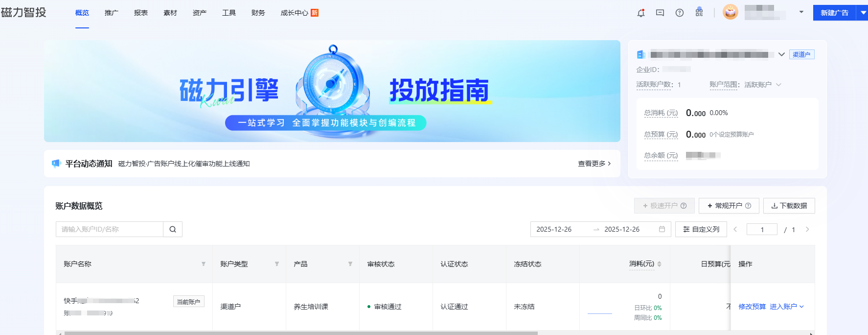Image resolution: width=868 pixels, height=335 pixels.
Task: Filter the 账户类型 column
Action: tap(277, 264)
